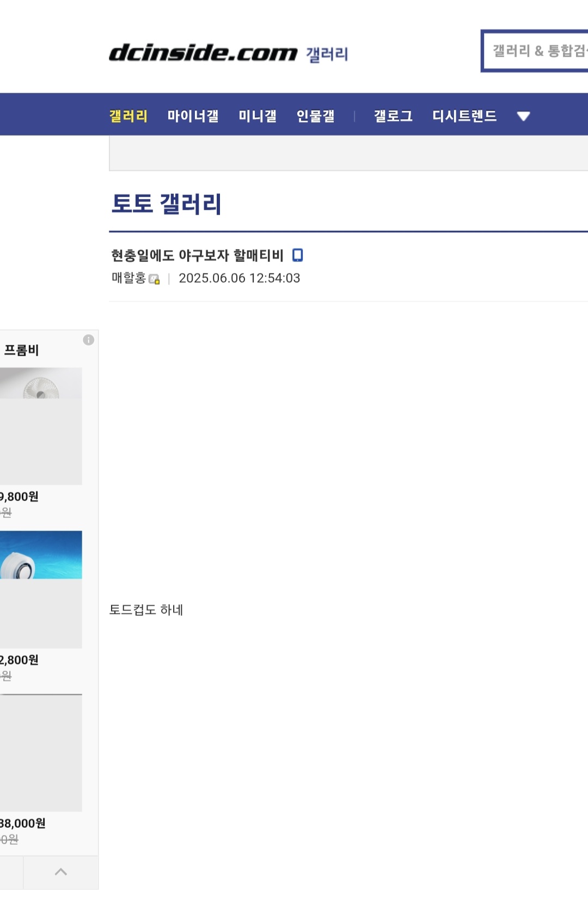Screen dimensions: 588x910
Task: Click the ad info icon in the sidebar
Action: coord(88,340)
